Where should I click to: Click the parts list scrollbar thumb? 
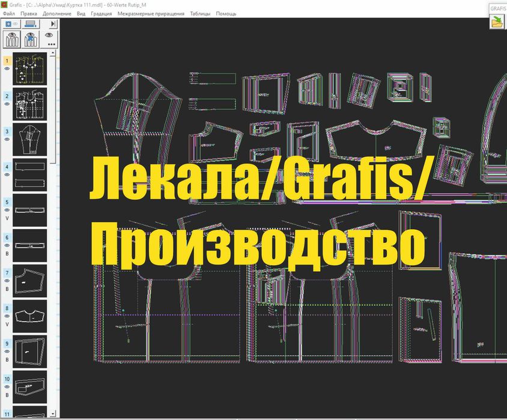(x=53, y=109)
